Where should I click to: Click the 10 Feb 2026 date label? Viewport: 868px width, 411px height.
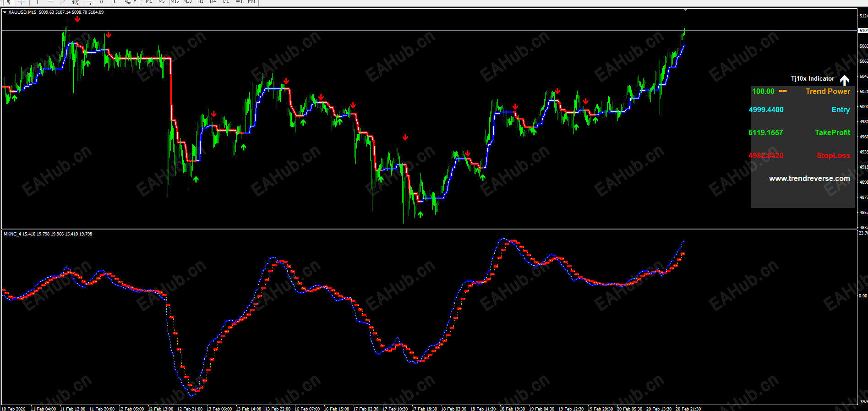pyautogui.click(x=13, y=409)
